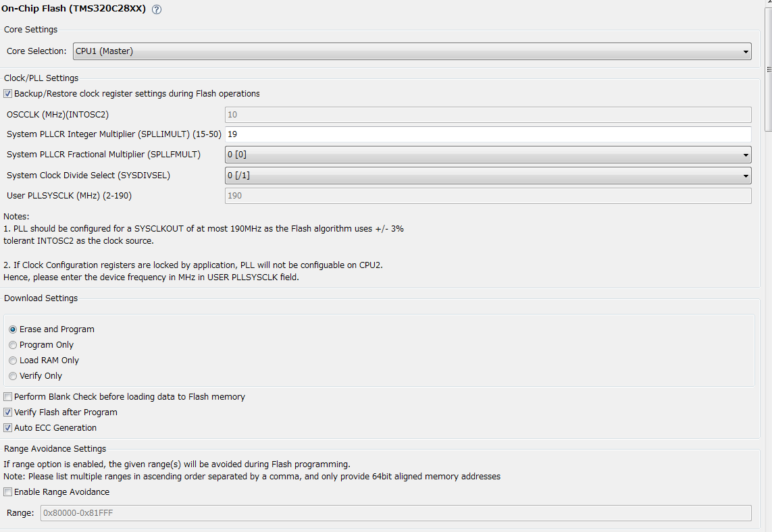Enable Range Avoidance checkbox

(x=8, y=492)
